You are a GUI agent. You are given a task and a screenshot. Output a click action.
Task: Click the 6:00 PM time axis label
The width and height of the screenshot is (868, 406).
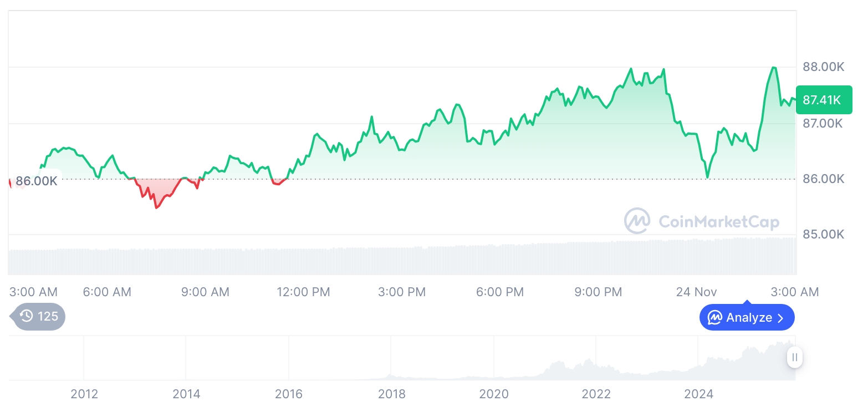(499, 292)
